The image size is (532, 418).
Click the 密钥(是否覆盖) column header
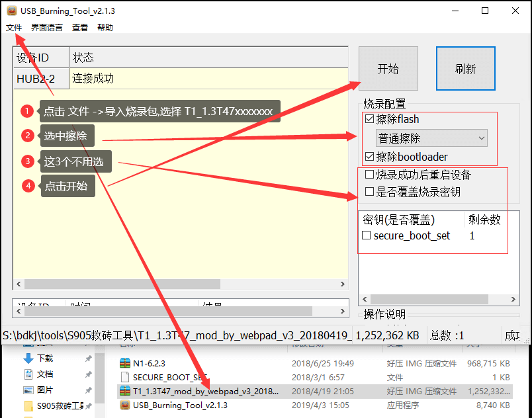(x=412, y=220)
